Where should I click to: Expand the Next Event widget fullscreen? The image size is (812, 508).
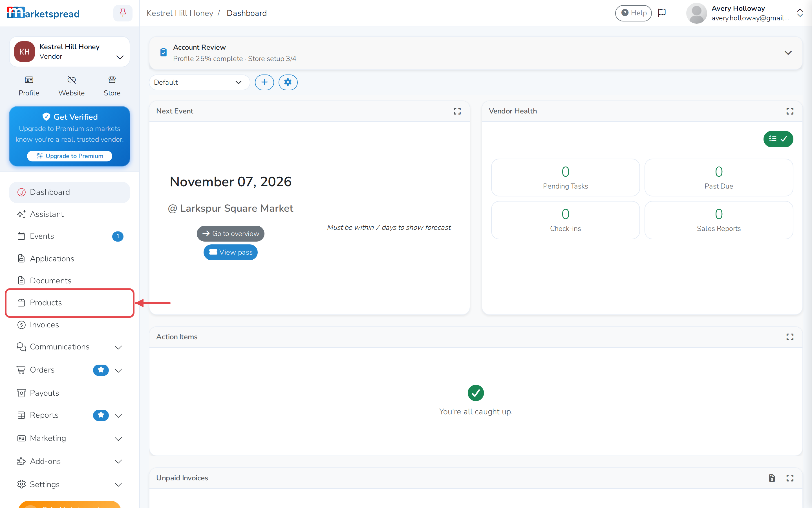457,111
